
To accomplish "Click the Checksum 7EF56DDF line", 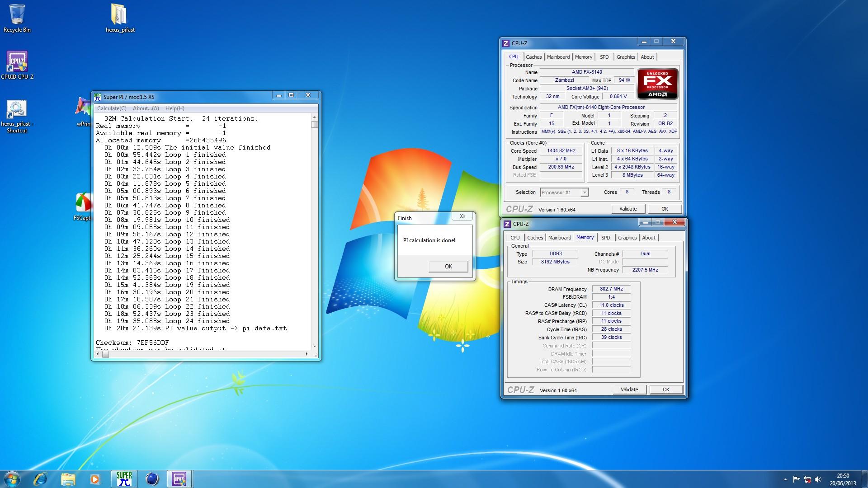I will tap(132, 343).
